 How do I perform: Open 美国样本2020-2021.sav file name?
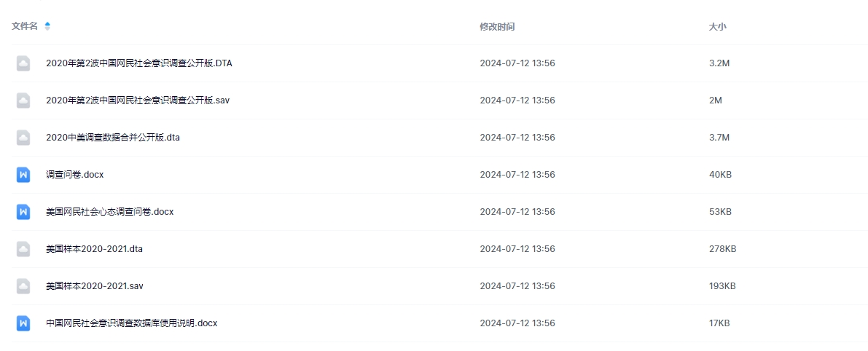(x=94, y=286)
